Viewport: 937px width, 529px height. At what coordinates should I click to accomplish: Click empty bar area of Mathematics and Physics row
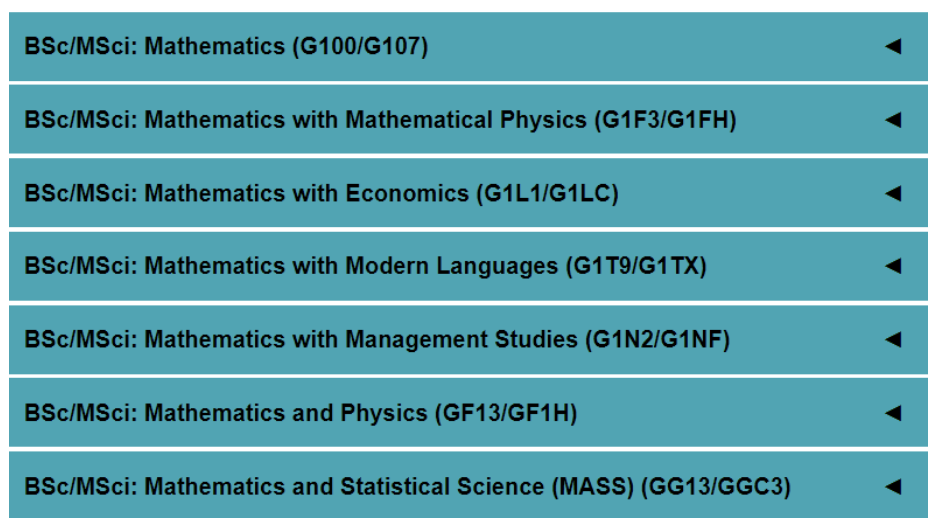click(x=729, y=412)
